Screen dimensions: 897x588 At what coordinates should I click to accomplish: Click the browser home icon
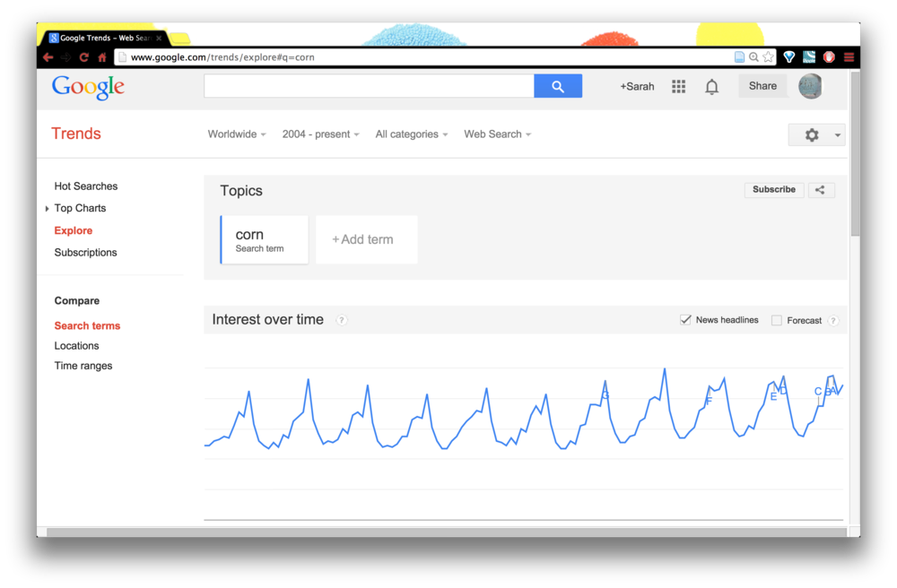tap(102, 57)
